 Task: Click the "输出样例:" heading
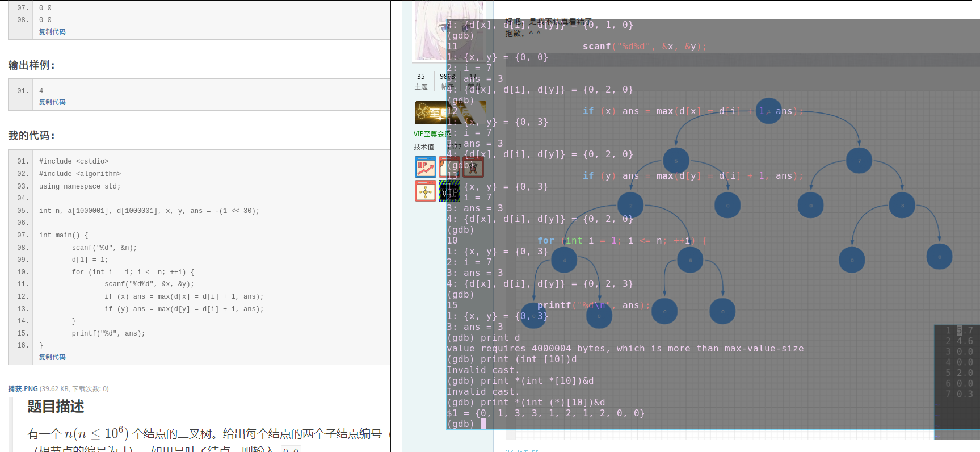click(32, 65)
